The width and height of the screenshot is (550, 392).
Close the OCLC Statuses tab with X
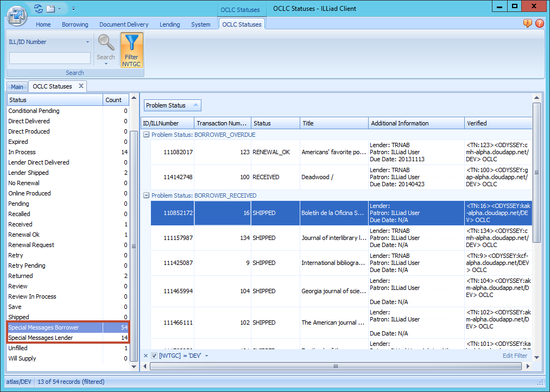coord(81,86)
